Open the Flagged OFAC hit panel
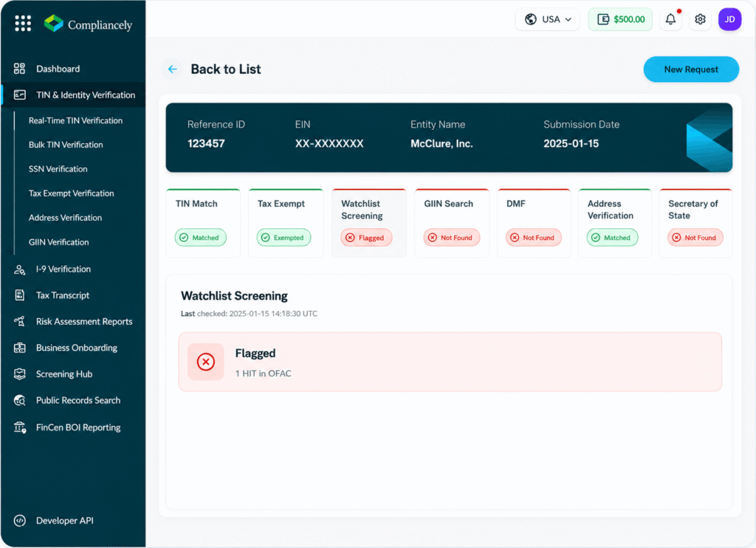Image resolution: width=756 pixels, height=548 pixels. tap(450, 362)
